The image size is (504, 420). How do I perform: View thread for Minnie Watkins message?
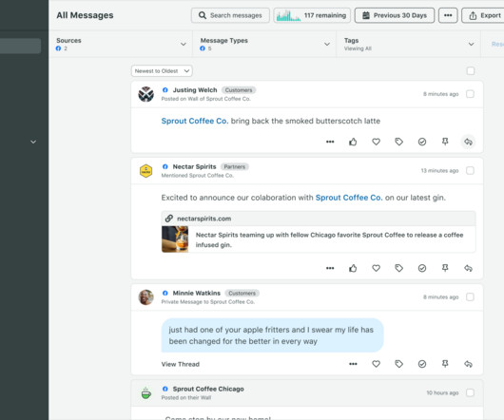coord(181,364)
